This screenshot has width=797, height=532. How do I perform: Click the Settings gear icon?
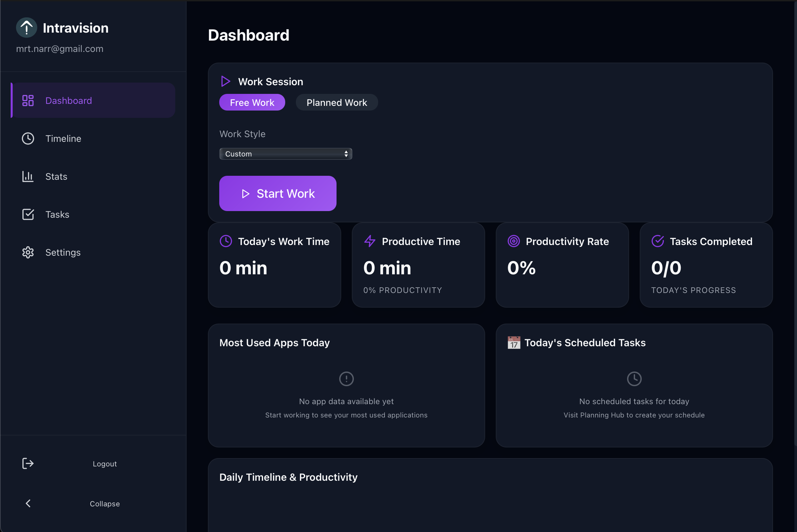[x=28, y=252]
